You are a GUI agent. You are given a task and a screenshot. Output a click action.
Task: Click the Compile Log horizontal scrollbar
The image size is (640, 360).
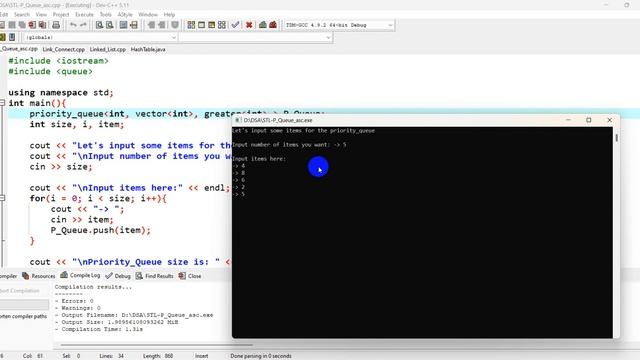(157, 345)
